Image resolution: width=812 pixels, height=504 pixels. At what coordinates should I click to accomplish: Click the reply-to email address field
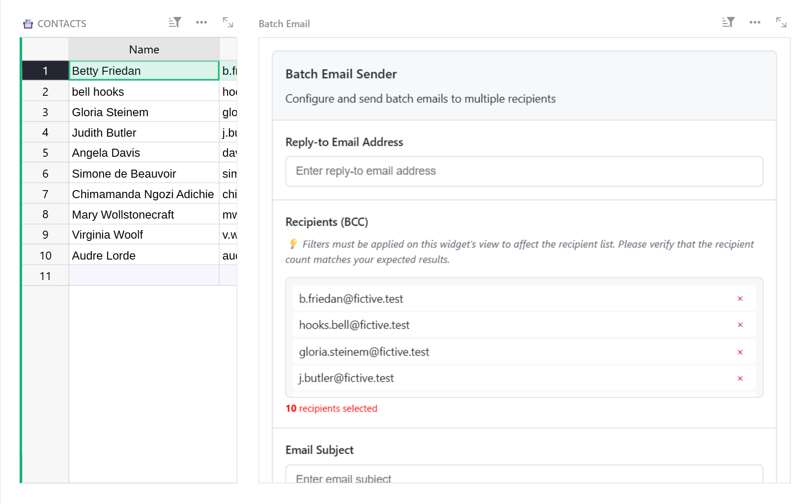(524, 171)
